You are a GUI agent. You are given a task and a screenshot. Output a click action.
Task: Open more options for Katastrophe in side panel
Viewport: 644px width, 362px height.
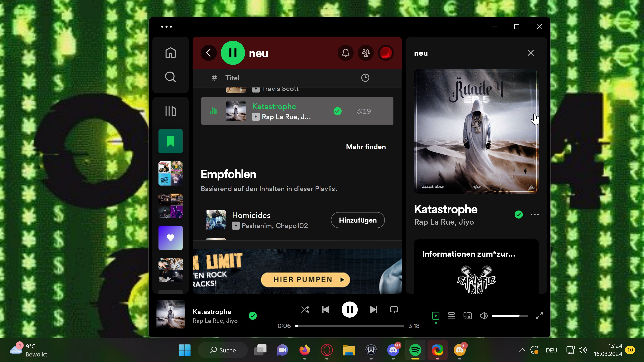534,214
